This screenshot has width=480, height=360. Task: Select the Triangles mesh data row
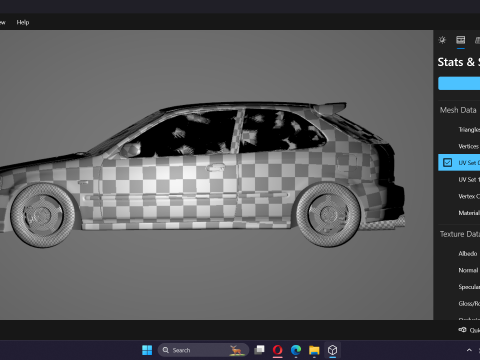[459, 130]
